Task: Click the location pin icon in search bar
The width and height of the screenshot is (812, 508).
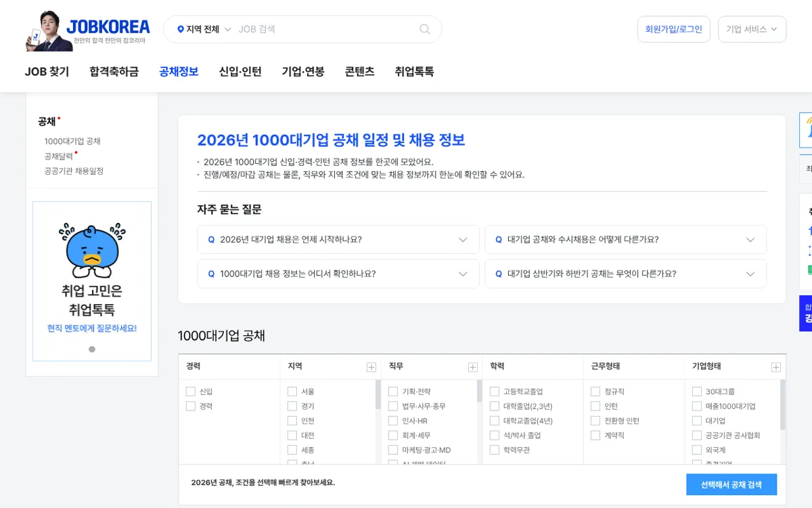Action: point(181,29)
